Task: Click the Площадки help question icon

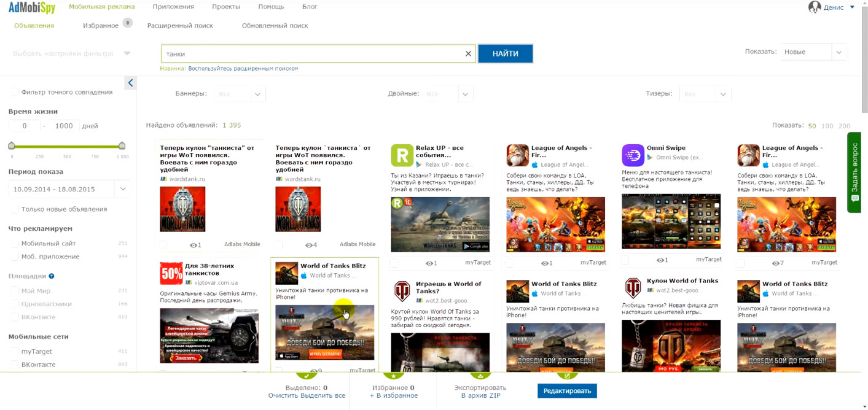Action: tap(52, 276)
